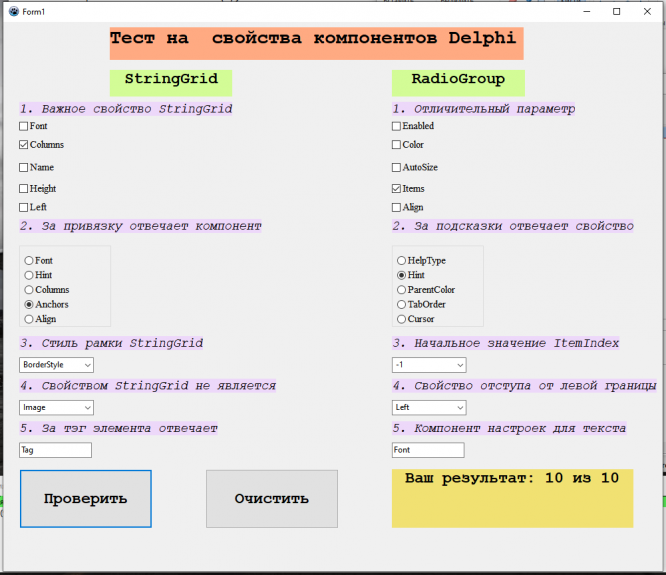Click label 'Свойством StringGrid не является'

click(147, 386)
